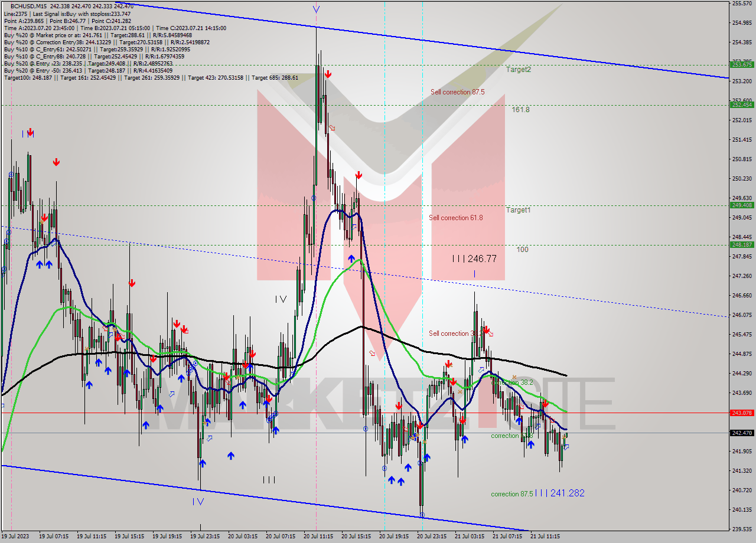Click the 239.535 price axis label
Viewport: 756px width, 543px height.
tap(742, 529)
